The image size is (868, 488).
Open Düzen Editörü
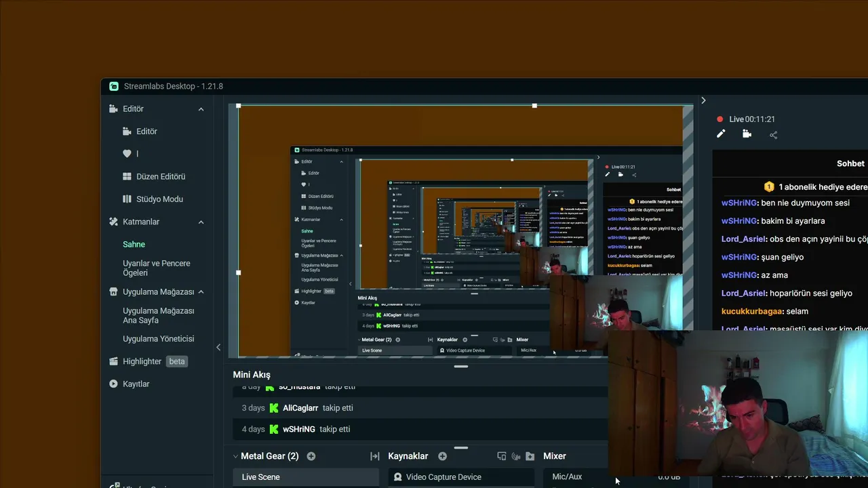click(x=161, y=176)
